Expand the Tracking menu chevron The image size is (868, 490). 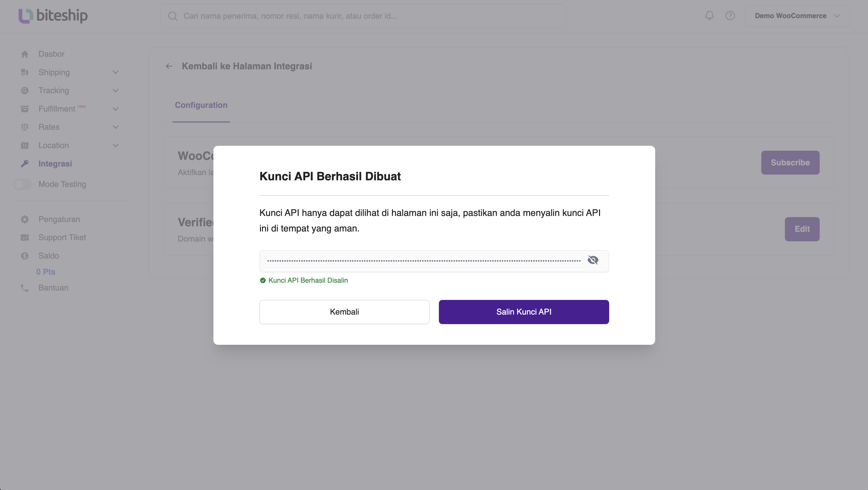click(x=116, y=91)
